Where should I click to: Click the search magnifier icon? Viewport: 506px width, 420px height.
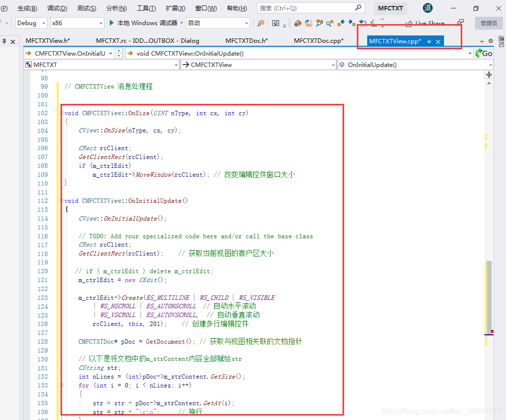click(x=358, y=8)
